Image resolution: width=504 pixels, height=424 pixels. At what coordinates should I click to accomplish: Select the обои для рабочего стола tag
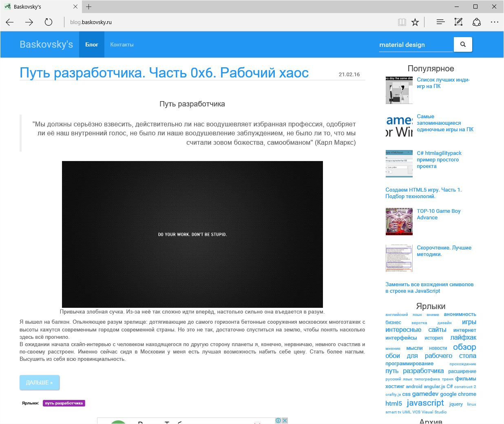tap(431, 356)
